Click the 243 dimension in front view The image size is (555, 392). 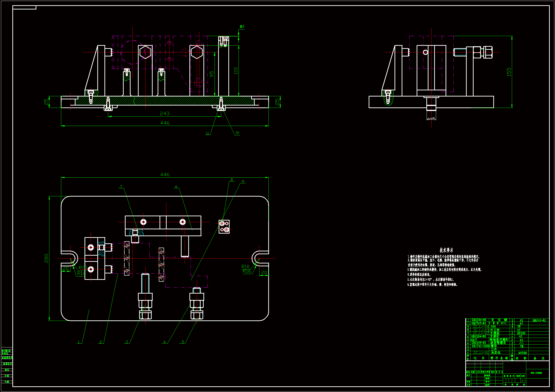pyautogui.click(x=165, y=113)
